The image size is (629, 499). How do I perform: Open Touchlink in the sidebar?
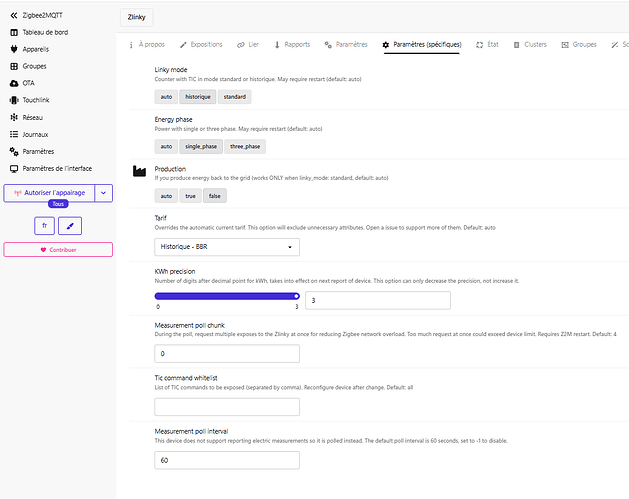(36, 100)
